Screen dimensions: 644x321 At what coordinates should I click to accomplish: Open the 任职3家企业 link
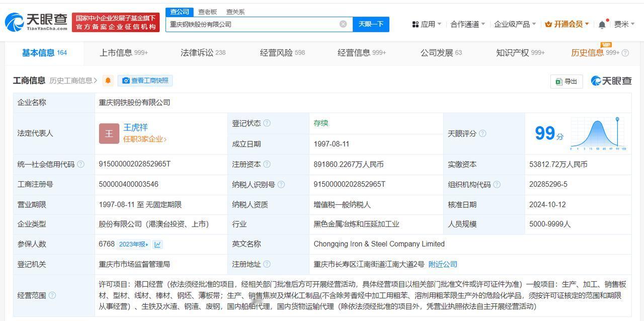click(145, 139)
